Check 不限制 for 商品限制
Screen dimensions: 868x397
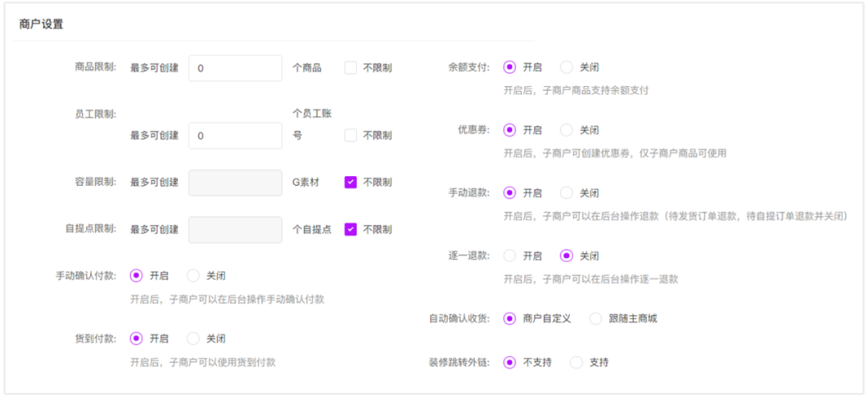[350, 68]
